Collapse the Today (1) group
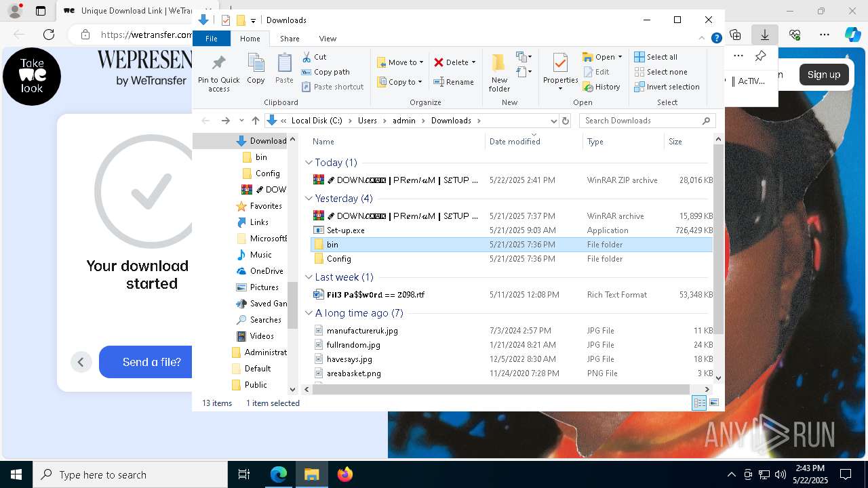This screenshot has height=488, width=868. click(309, 163)
